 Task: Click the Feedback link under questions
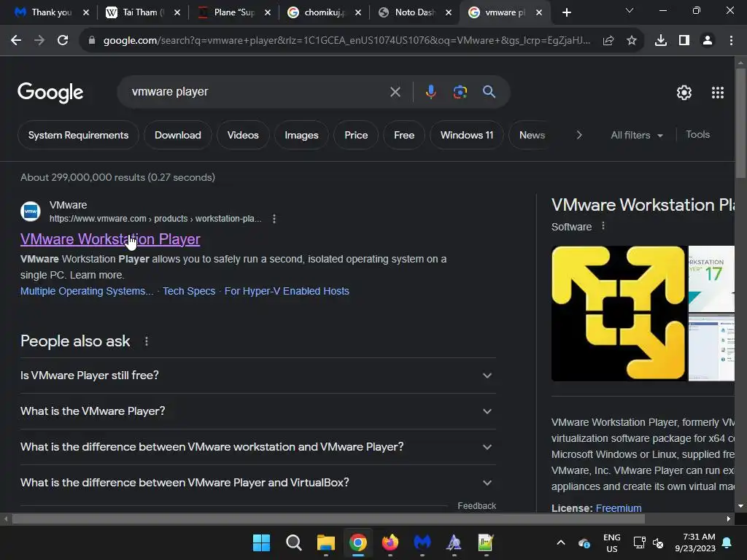pos(476,506)
